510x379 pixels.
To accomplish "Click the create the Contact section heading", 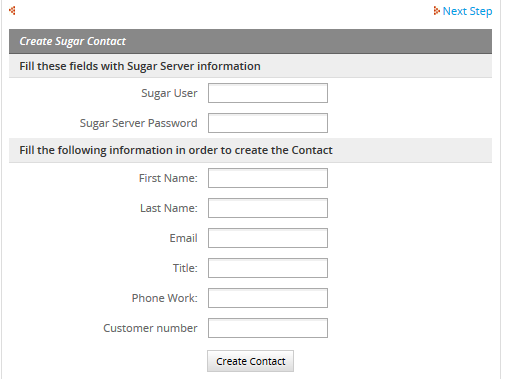I will [x=250, y=150].
